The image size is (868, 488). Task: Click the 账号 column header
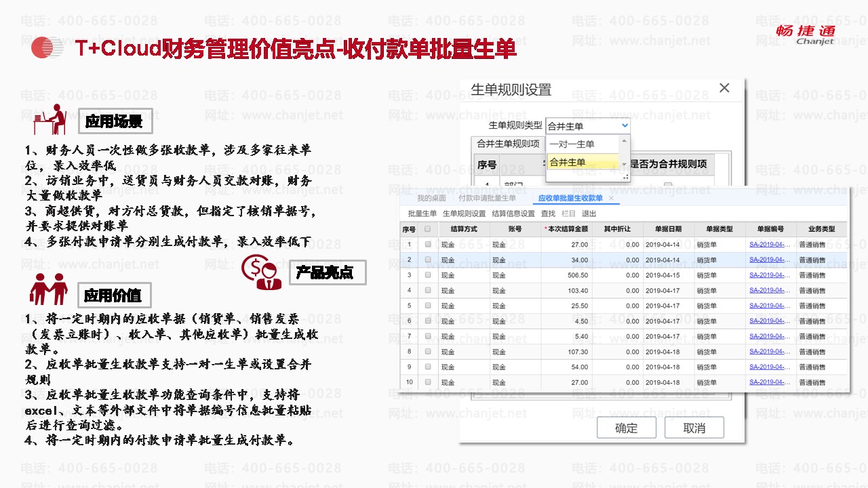[515, 229]
